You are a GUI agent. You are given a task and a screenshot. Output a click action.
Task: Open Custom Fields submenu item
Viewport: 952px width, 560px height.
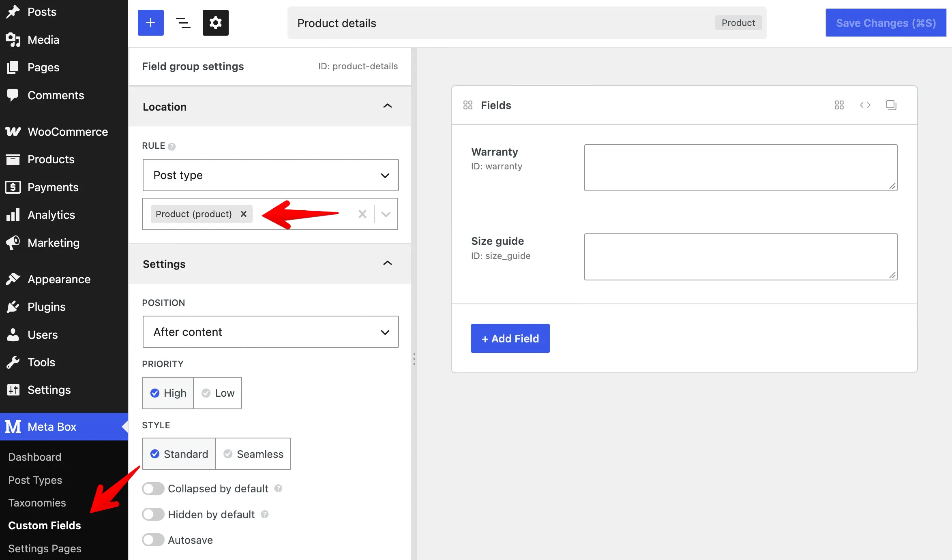[x=45, y=526]
